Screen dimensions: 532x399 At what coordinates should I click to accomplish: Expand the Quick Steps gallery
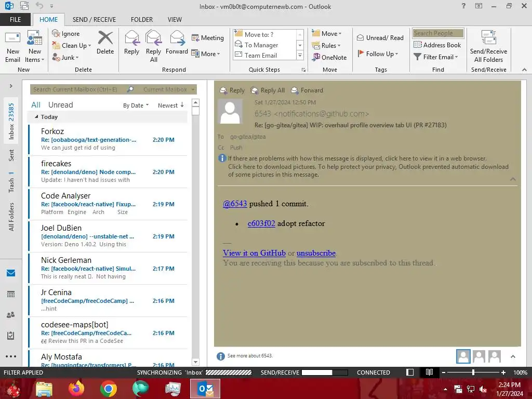tap(300, 55)
